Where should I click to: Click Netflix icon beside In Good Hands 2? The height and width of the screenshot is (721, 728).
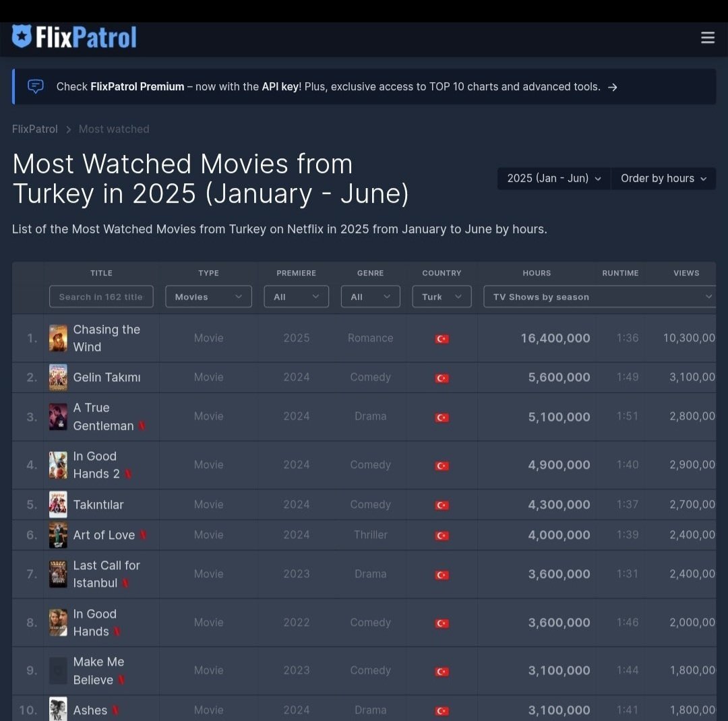point(128,474)
